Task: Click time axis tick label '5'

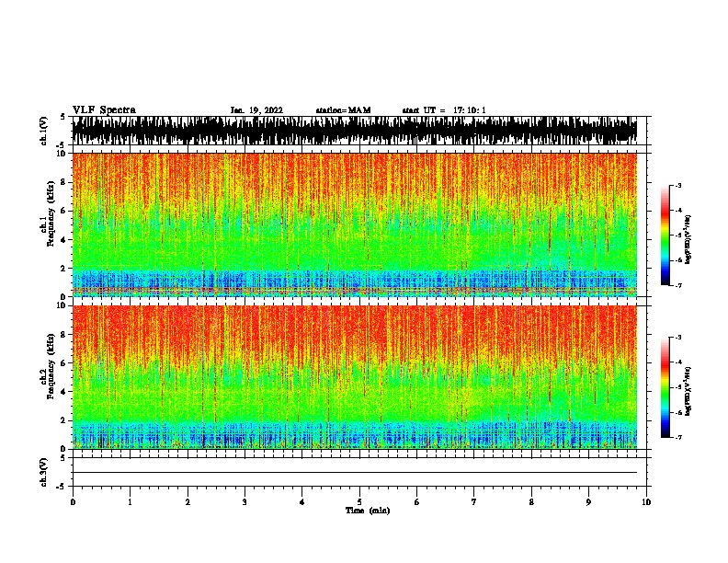Action: 359,502
